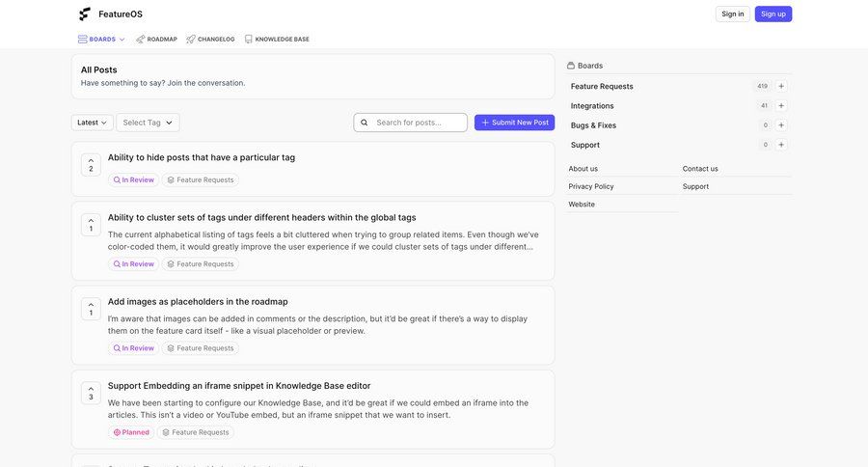
Task: Click the search magnifier icon
Action: tap(365, 123)
